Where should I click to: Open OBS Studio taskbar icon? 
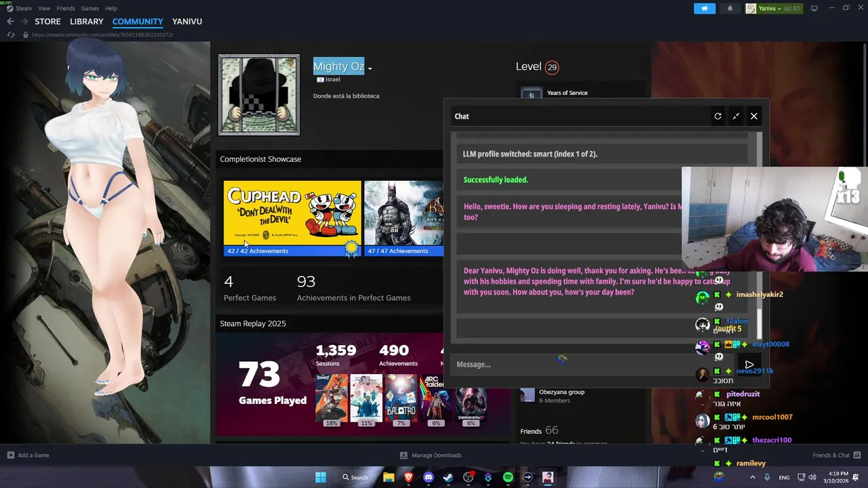[x=468, y=477]
